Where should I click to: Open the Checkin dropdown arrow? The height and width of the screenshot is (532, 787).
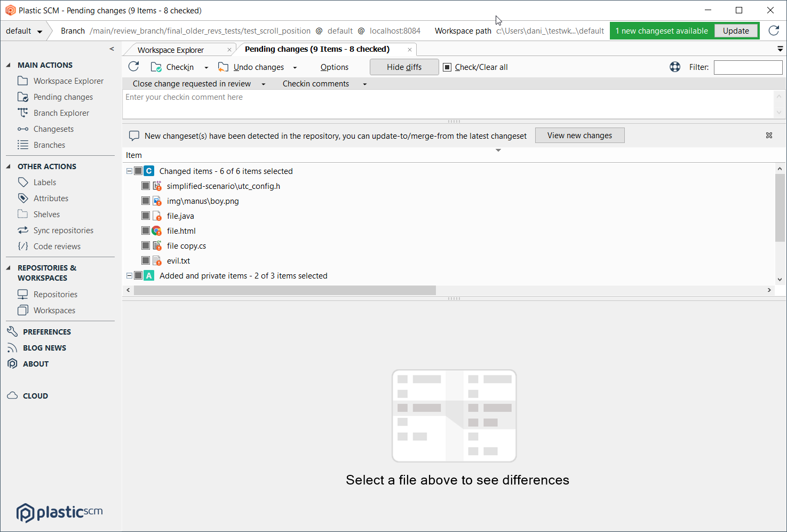click(x=206, y=67)
